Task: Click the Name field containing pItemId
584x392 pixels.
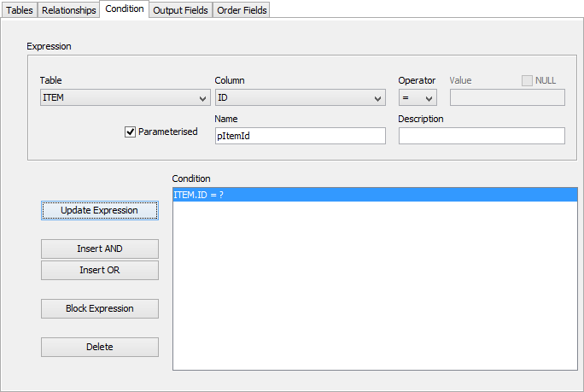Action: click(300, 137)
